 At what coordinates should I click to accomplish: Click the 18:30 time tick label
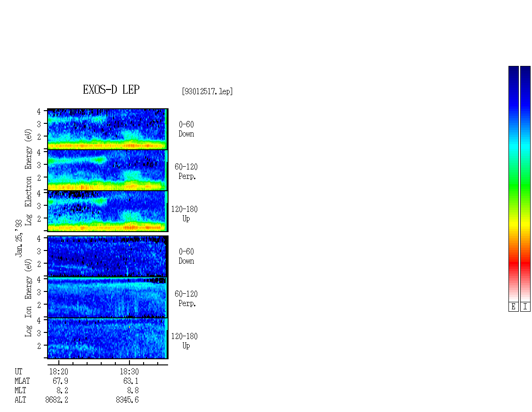pos(129,372)
